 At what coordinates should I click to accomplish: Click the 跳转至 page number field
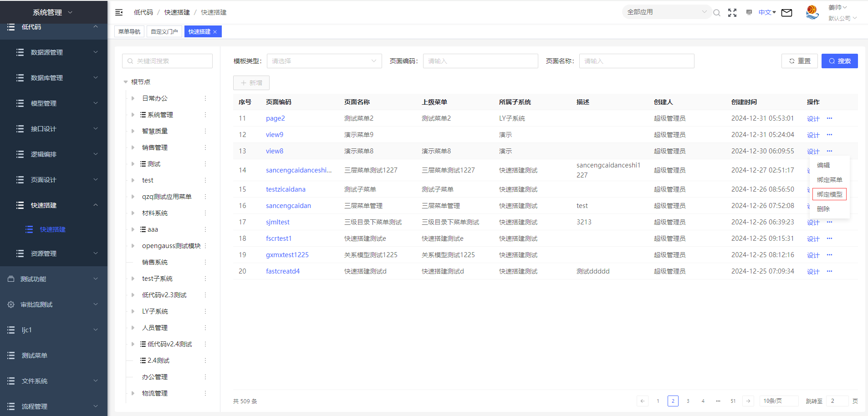click(x=837, y=401)
